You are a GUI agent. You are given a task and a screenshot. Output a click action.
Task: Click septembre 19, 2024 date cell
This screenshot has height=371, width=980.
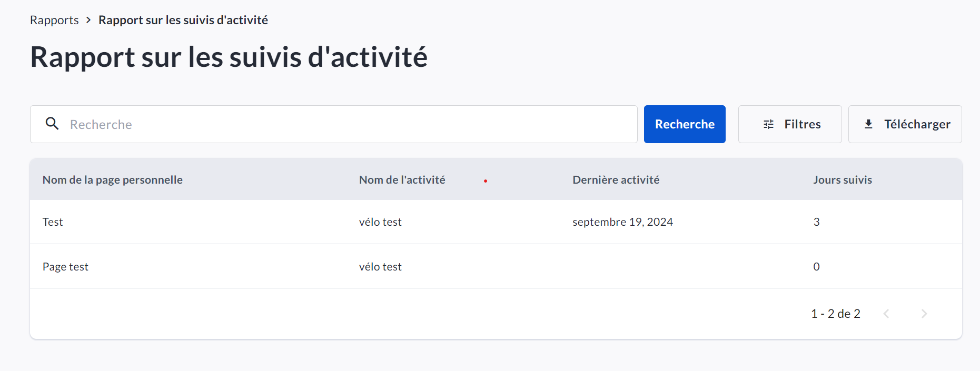[622, 222]
